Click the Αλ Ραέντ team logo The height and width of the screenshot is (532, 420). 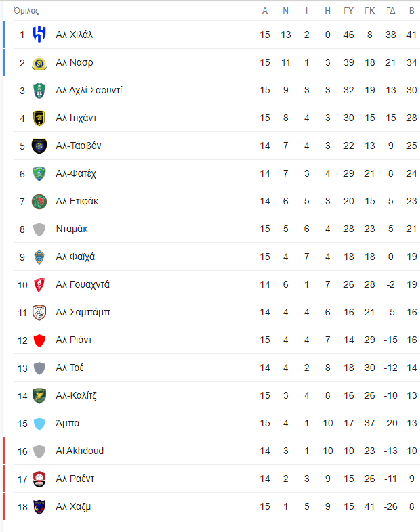tap(39, 479)
